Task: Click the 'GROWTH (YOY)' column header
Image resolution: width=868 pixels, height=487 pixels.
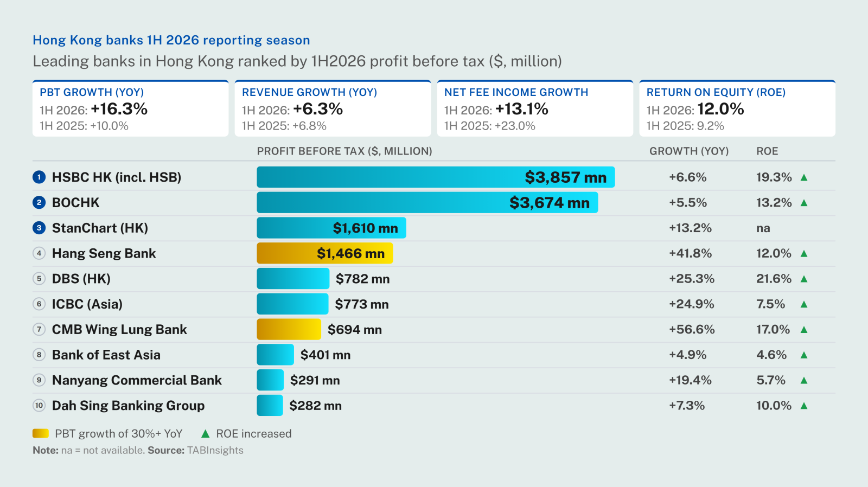Action: 689,151
